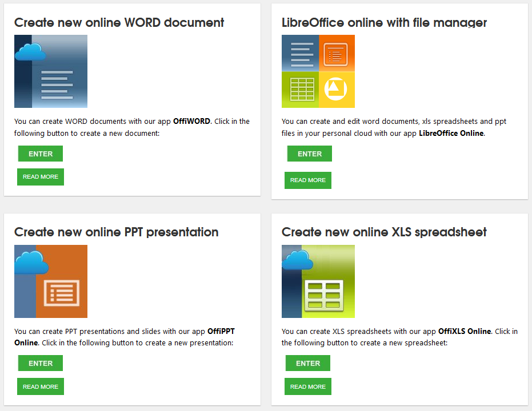Click the green XLS spreadsheet icon image
Image resolution: width=532 pixels, height=411 pixels.
(x=318, y=281)
